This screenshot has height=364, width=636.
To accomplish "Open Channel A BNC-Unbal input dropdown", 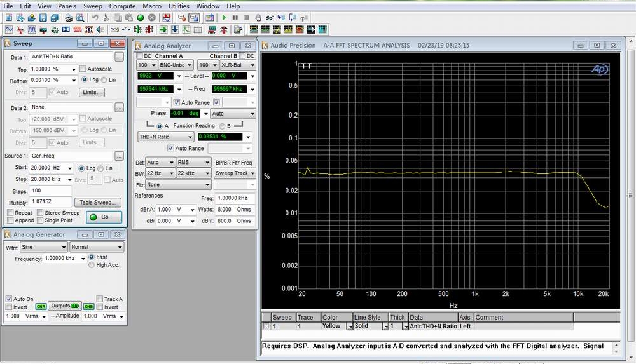I will (176, 65).
